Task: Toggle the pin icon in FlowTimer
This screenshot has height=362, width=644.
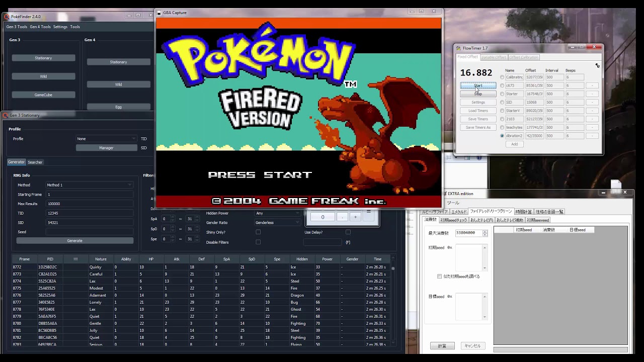Action: click(597, 65)
